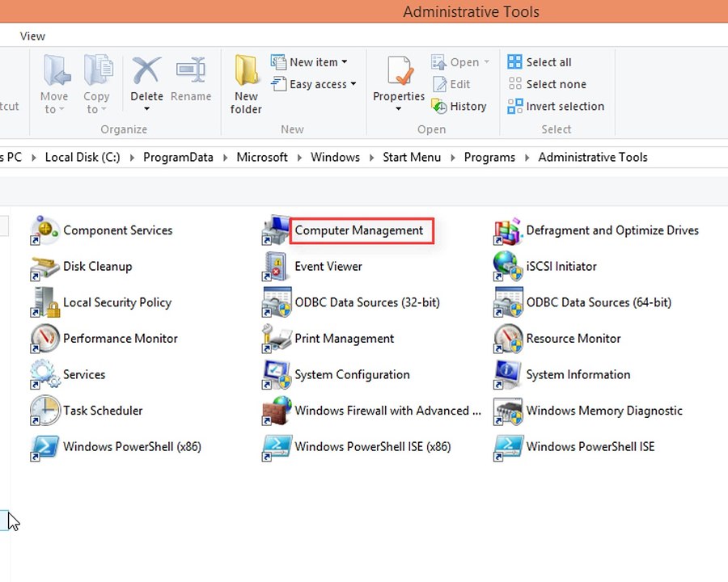Open the Open button dropdown arrow
The width and height of the screenshot is (728, 582).
coord(486,61)
